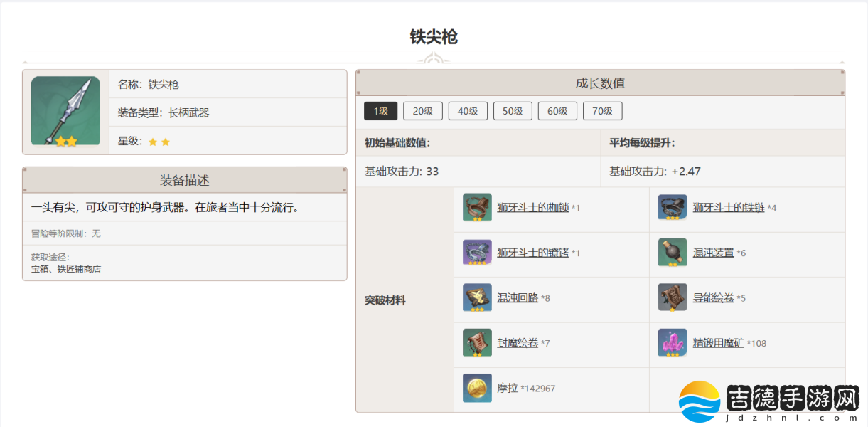This screenshot has width=868, height=427.
Task: Switch to the 40级 level tab
Action: click(x=468, y=111)
